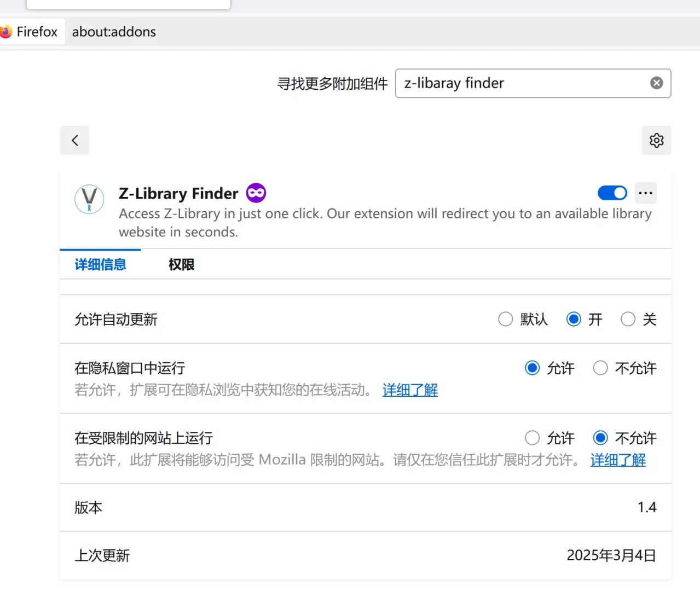Open 详细了解 link about private windows
The width and height of the screenshot is (700, 591).
tap(410, 390)
